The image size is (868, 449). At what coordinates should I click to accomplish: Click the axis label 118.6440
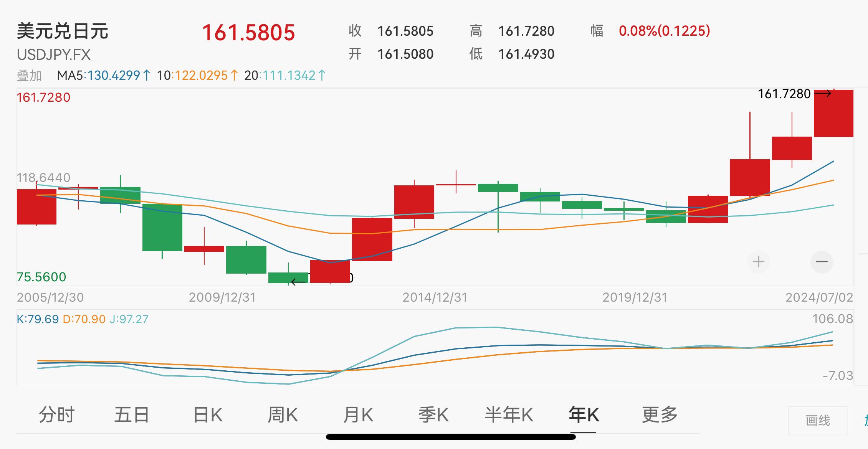pos(43,178)
